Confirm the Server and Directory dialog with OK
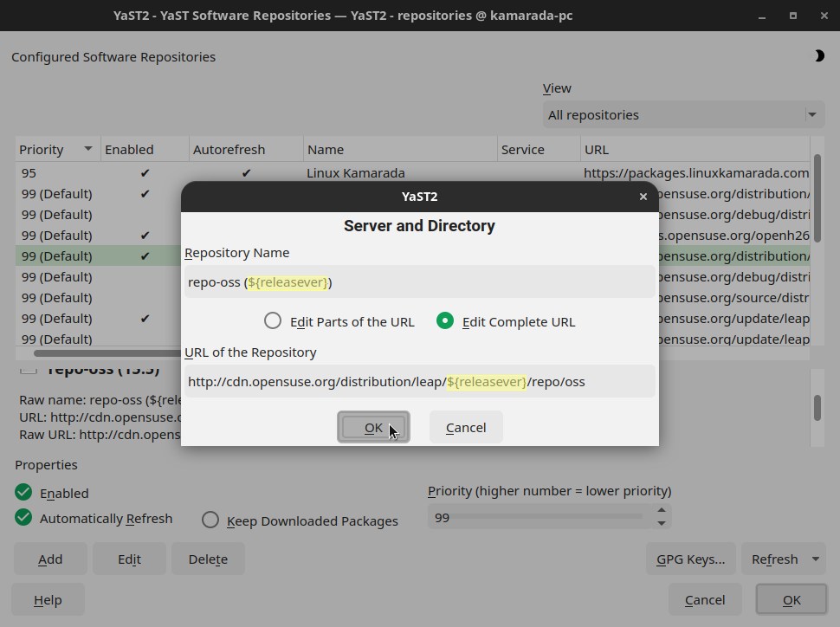Viewport: 840px width, 627px height. (373, 427)
